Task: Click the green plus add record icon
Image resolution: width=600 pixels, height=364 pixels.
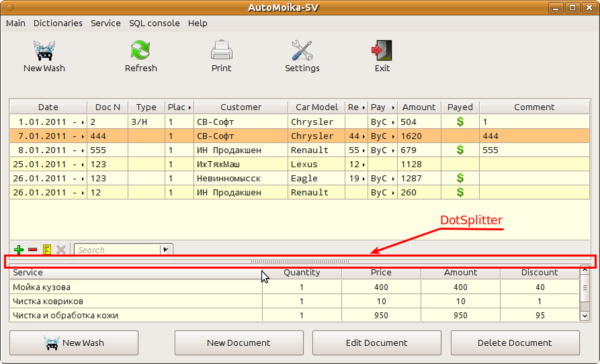Action: click(19, 250)
